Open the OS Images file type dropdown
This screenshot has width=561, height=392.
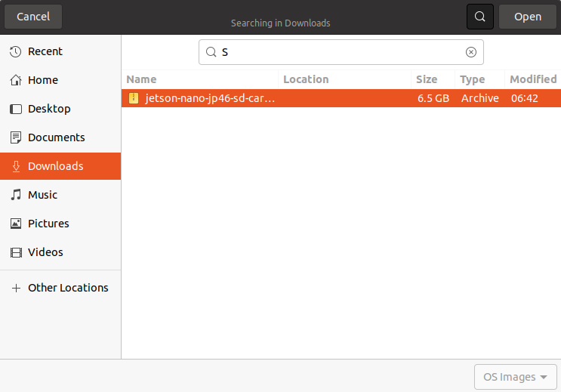click(x=515, y=377)
